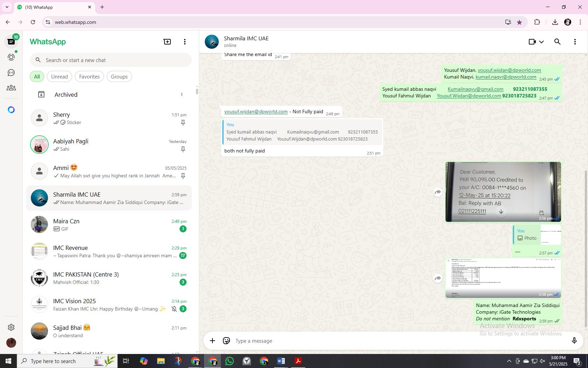Open the Sajjad Bhai chat
Viewport: 588px width, 368px height.
tap(109, 331)
